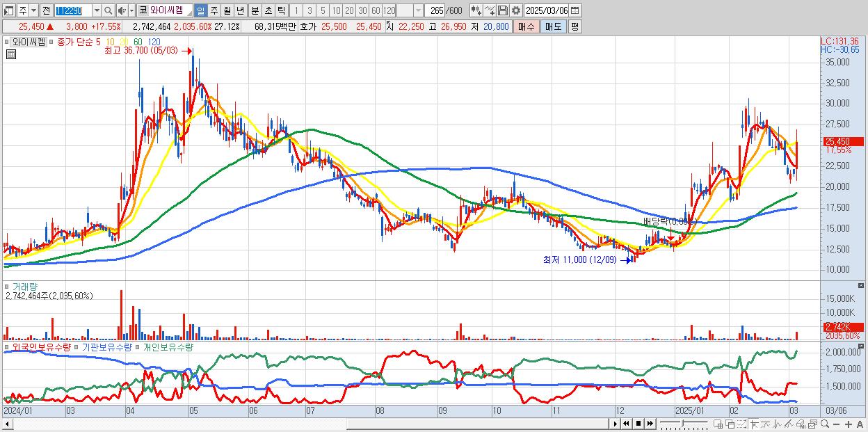Toggle the square before 종가 단순 legend

53,42
